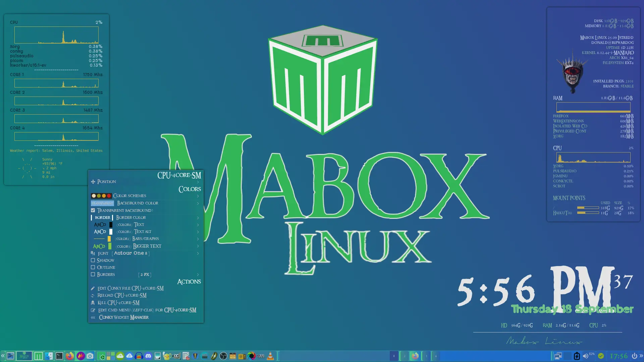Select Reload CPU-4CORE-SM menu entry

[122, 295]
